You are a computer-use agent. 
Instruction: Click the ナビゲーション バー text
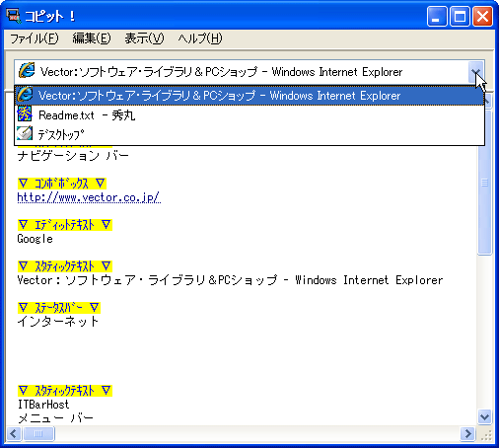point(73,156)
